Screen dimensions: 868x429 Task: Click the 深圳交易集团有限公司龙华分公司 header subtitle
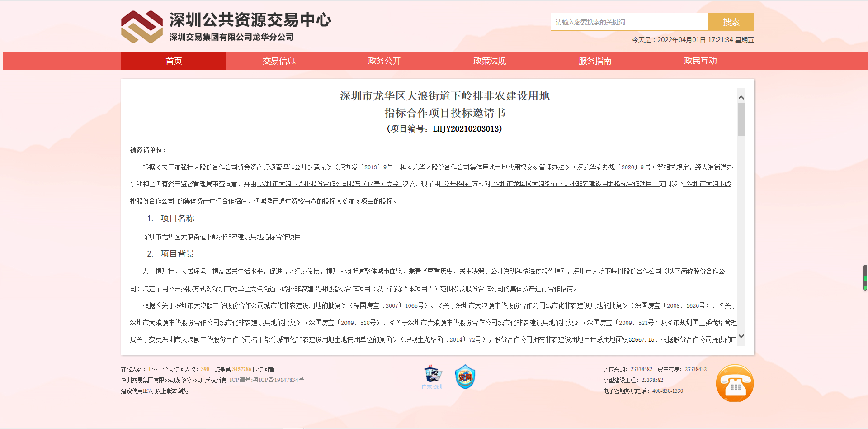tap(231, 37)
